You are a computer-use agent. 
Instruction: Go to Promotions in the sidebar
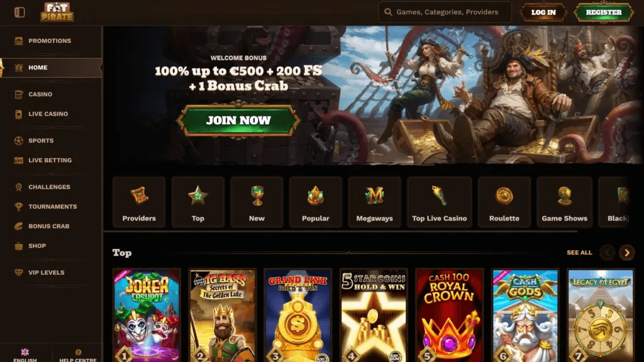click(50, 41)
